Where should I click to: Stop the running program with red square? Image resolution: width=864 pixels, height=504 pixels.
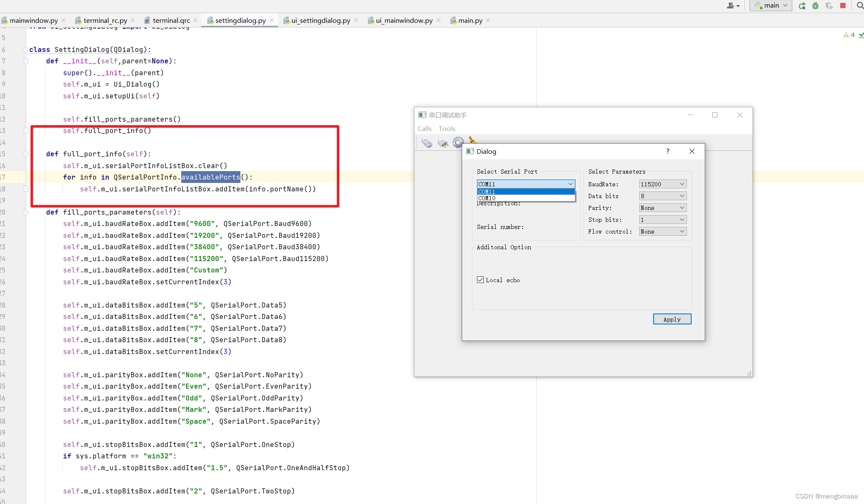[843, 5]
